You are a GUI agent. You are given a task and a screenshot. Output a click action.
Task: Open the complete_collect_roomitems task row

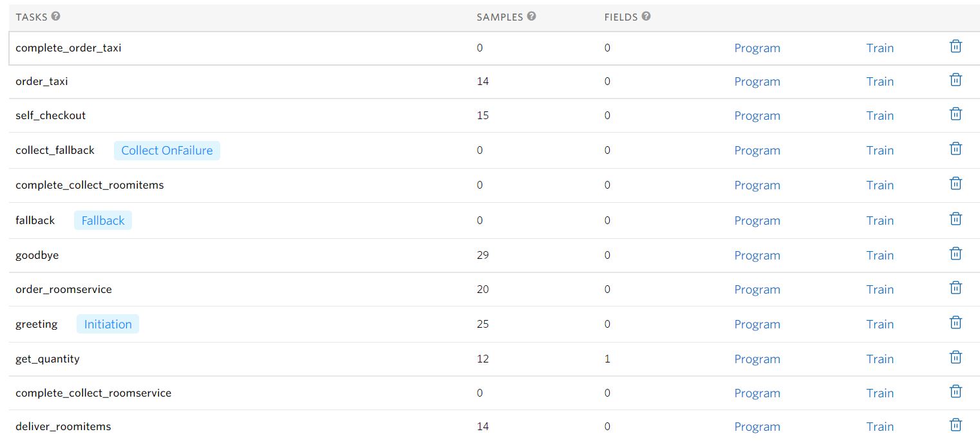tap(90, 185)
